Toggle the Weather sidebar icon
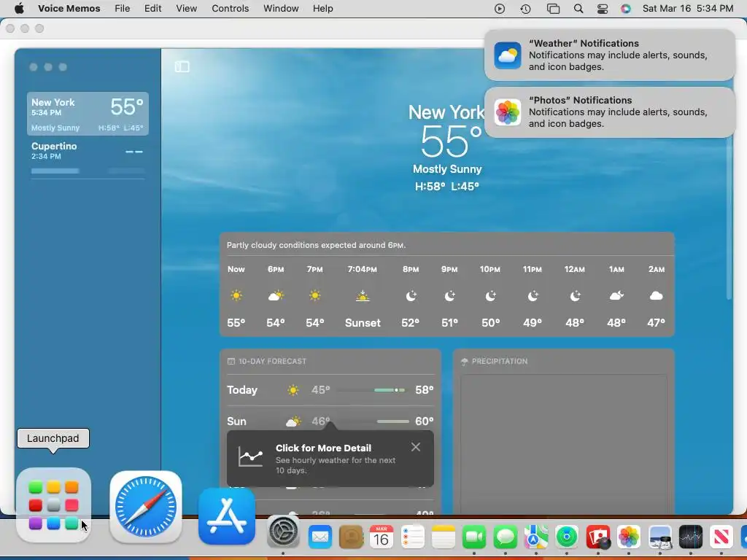This screenshot has height=560, width=747. [182, 66]
